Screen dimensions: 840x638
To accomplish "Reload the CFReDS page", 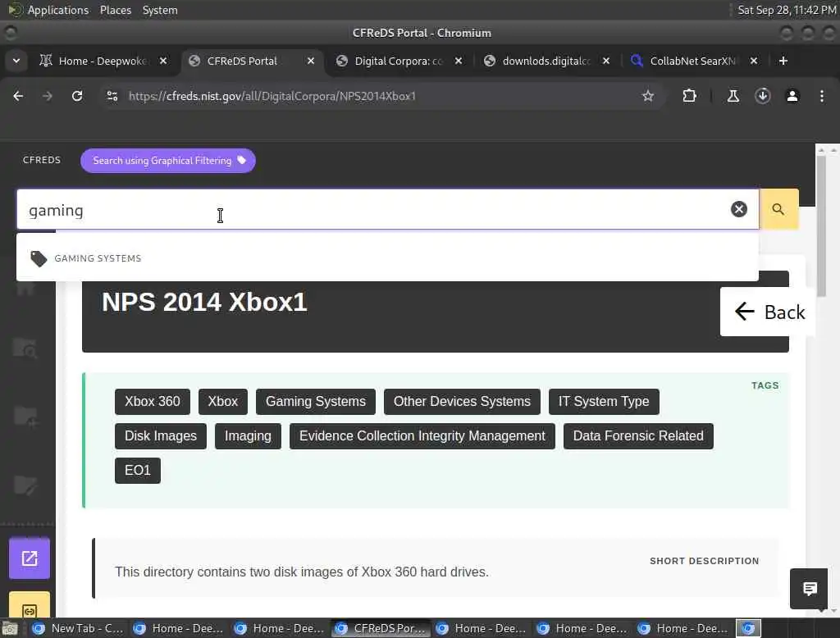I will [77, 96].
